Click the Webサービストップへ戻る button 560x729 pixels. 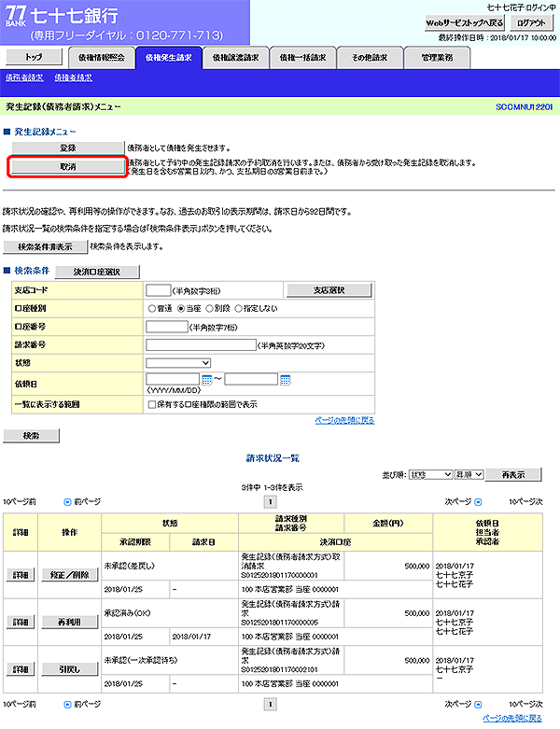pyautogui.click(x=465, y=22)
